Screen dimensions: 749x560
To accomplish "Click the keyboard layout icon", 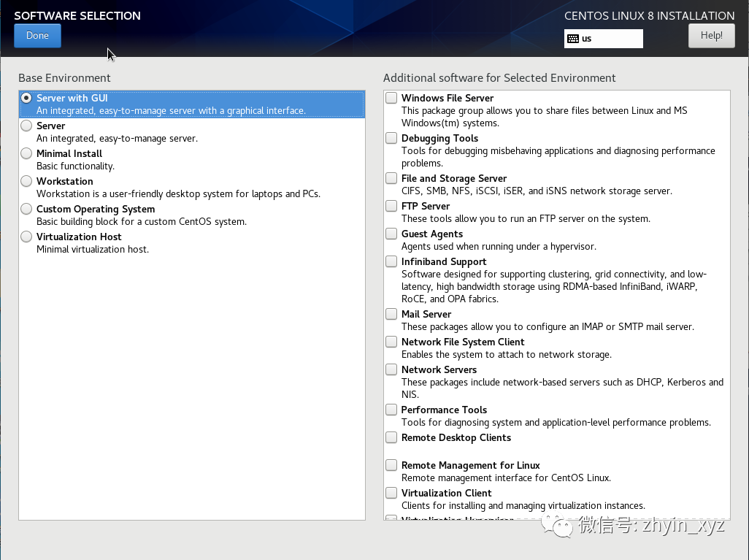I will tap(573, 39).
